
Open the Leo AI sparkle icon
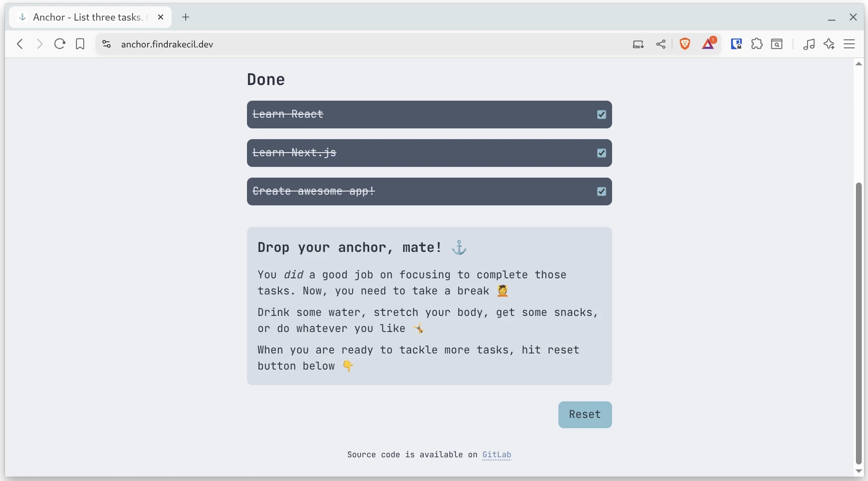click(829, 44)
